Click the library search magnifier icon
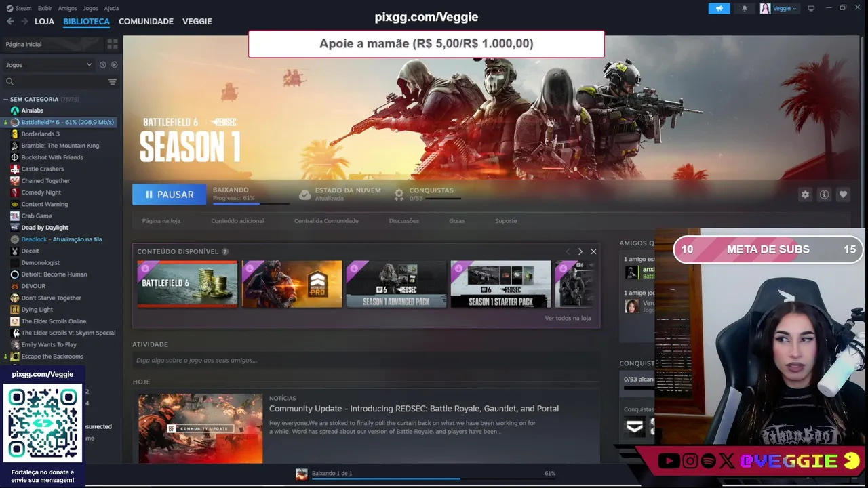 tap(9, 81)
